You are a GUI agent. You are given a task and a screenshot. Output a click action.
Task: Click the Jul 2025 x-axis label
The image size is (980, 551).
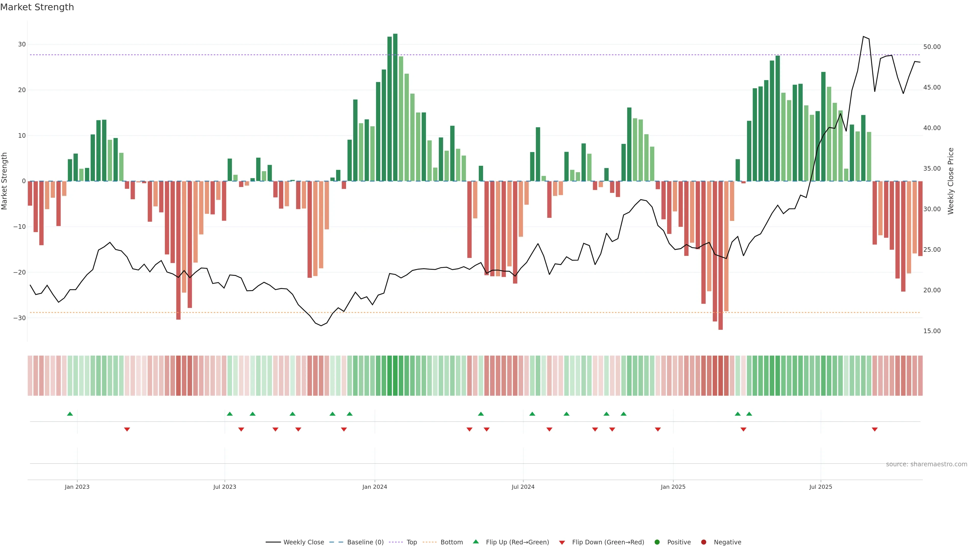point(820,487)
